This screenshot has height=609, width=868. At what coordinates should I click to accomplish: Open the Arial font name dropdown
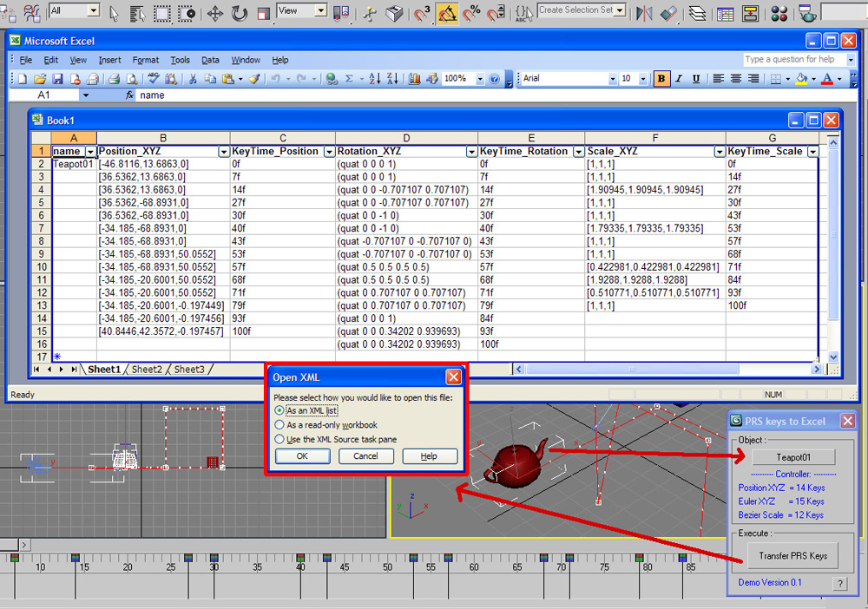tap(612, 79)
